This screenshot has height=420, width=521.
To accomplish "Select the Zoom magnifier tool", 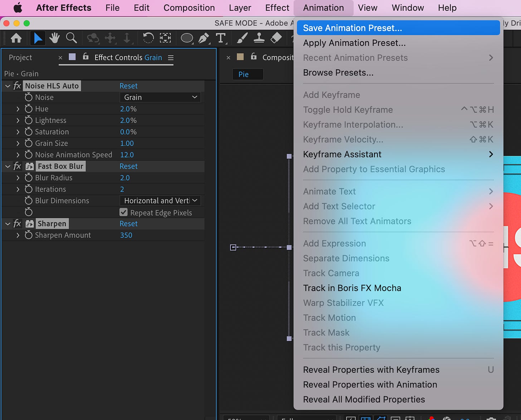I will pos(72,38).
